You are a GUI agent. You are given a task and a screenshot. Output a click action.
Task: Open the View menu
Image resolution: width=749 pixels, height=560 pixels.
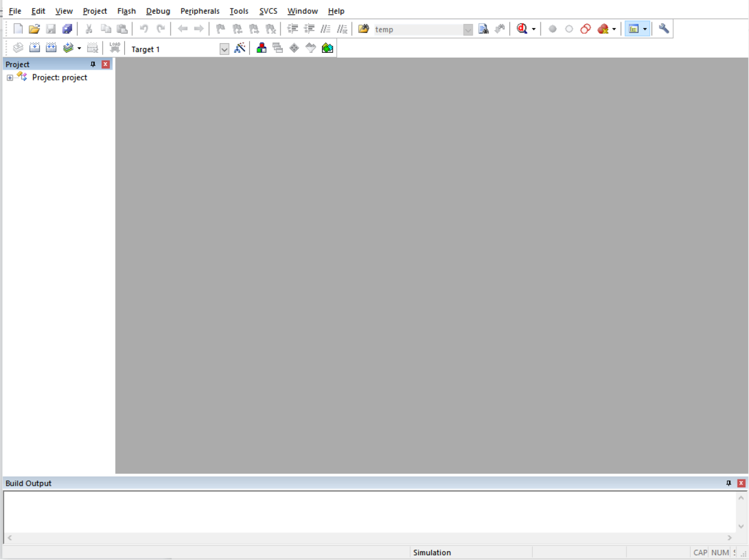click(64, 11)
